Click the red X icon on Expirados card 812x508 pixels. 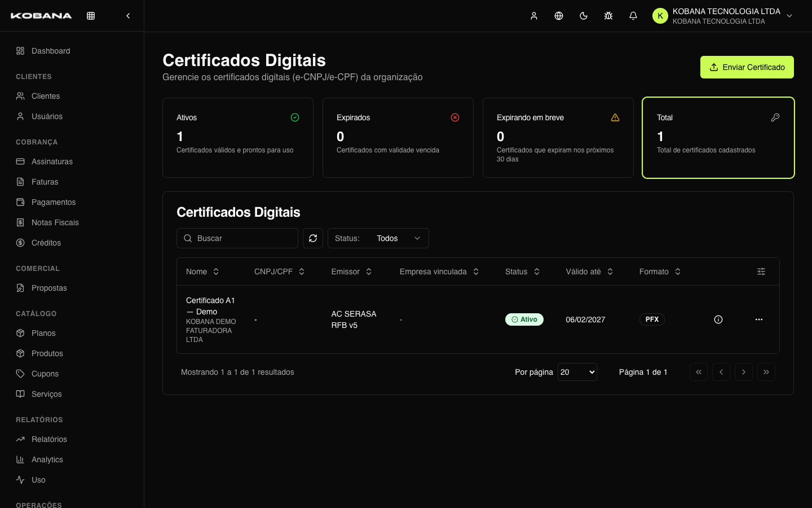[x=455, y=117]
